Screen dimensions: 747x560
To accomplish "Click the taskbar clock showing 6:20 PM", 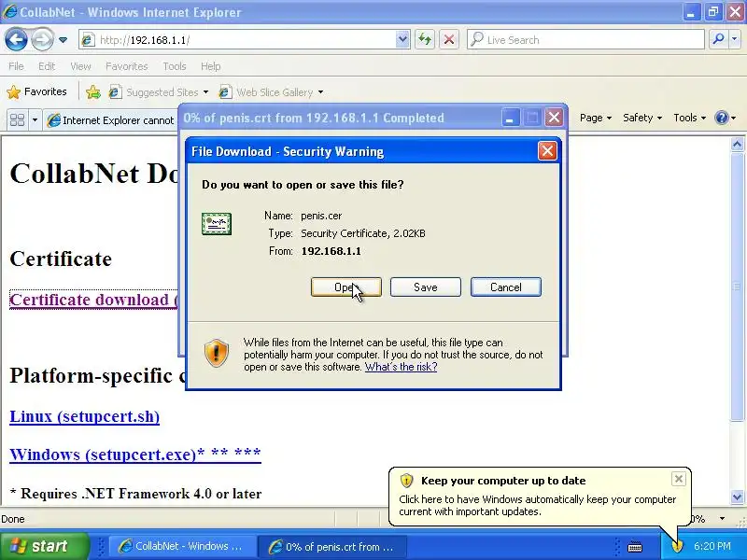I will tap(712, 546).
